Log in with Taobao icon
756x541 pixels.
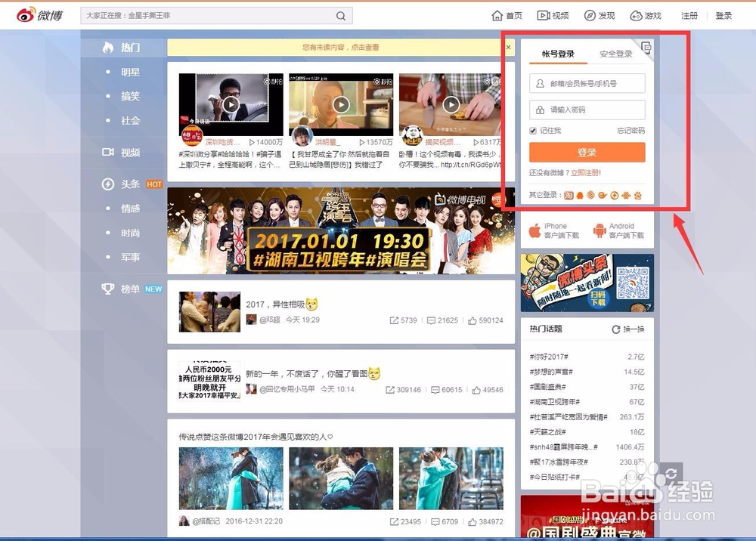(569, 195)
